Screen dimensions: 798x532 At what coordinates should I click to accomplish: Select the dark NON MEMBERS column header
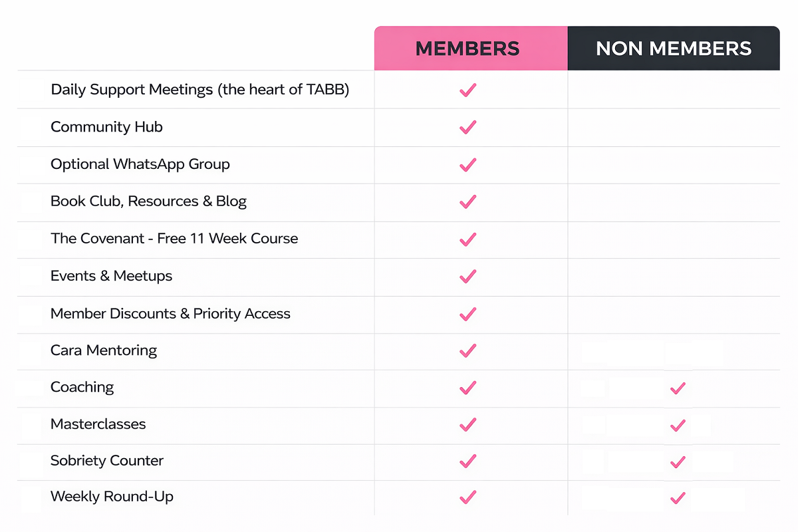pyautogui.click(x=674, y=48)
